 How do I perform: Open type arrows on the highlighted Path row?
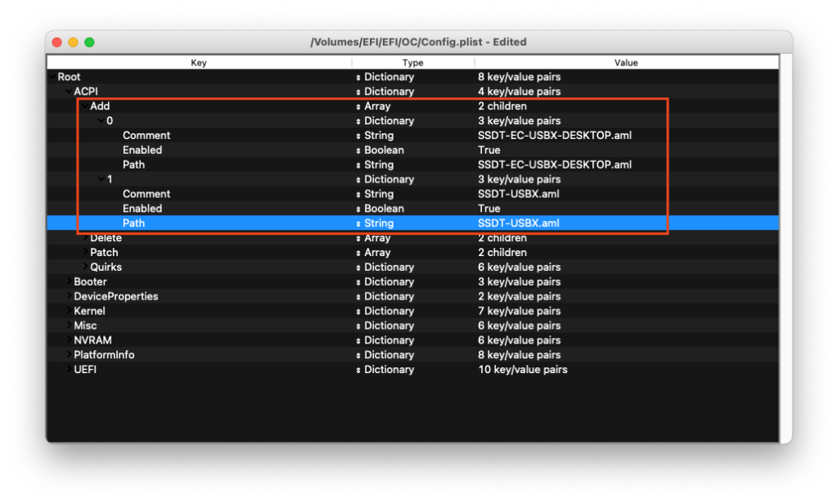pos(358,223)
